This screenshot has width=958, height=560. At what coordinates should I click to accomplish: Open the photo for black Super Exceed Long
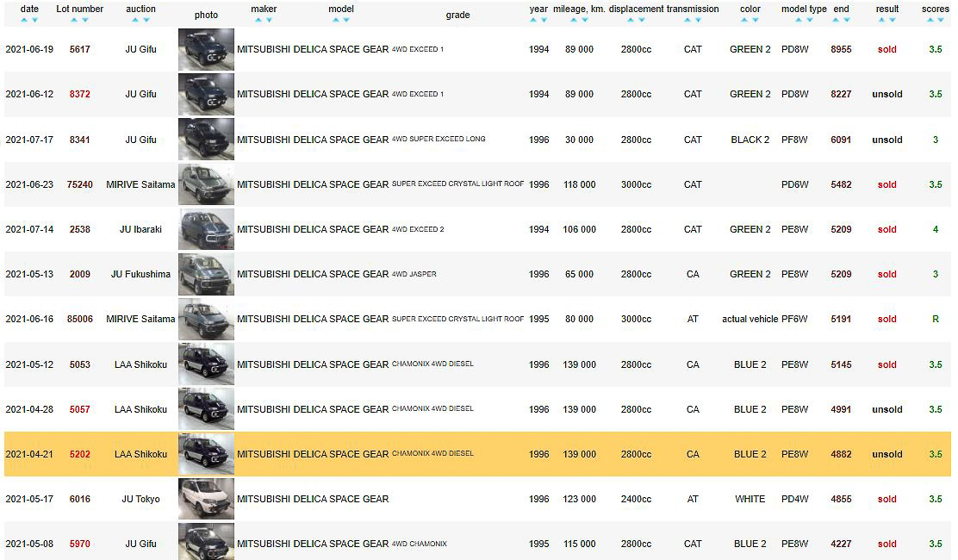click(x=206, y=140)
